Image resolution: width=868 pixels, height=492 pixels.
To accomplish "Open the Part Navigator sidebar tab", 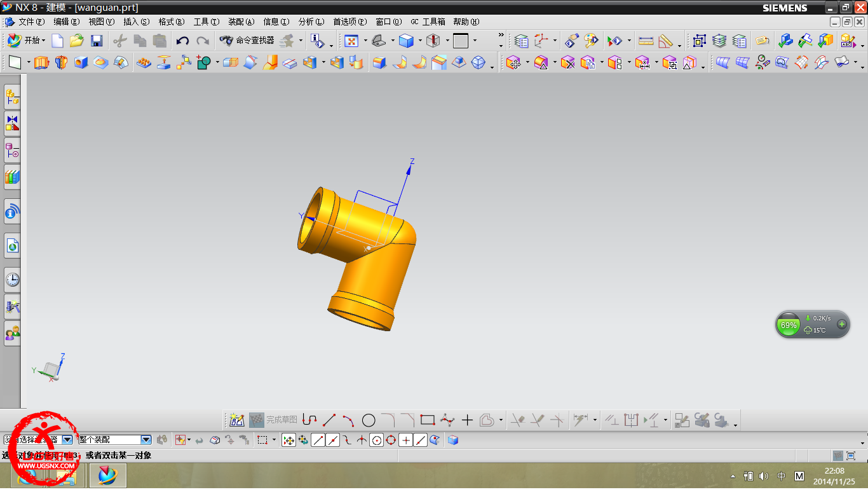I will (x=12, y=150).
